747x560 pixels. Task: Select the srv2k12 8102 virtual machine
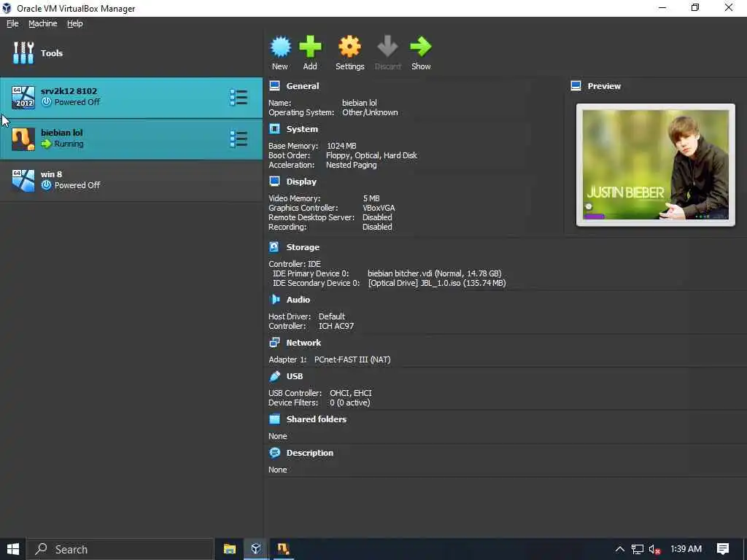tap(131, 97)
